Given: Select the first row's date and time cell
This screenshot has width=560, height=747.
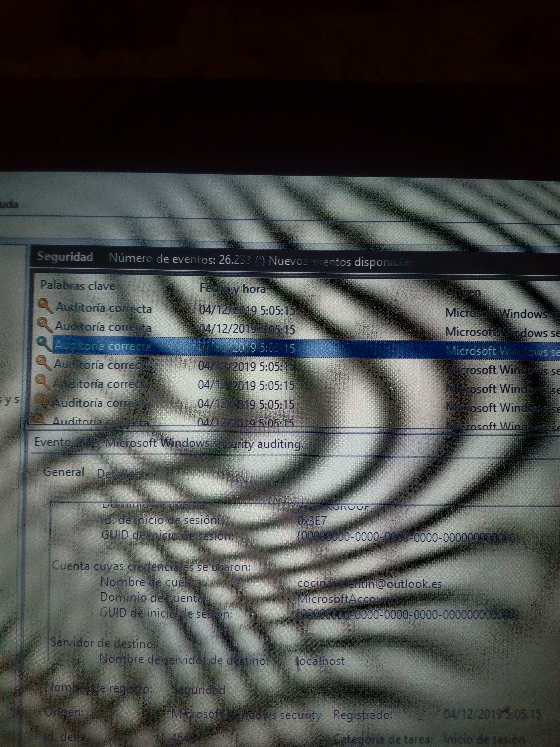Looking at the screenshot, I should point(247,310).
